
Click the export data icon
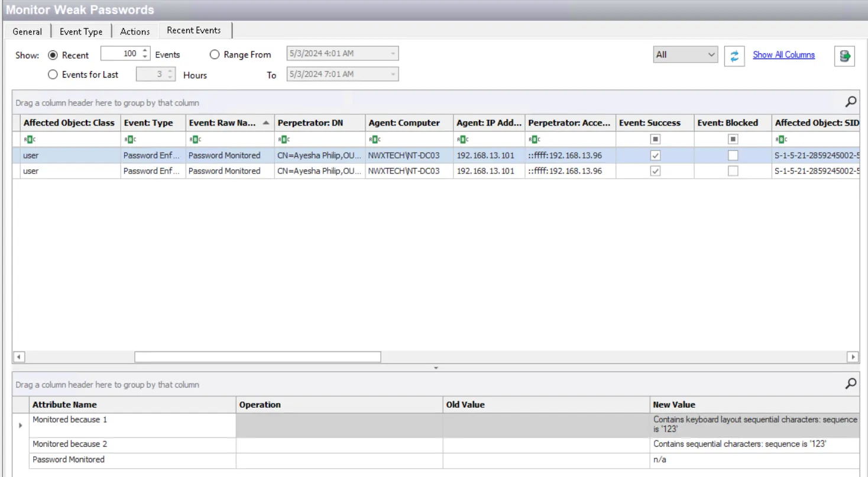(x=845, y=56)
